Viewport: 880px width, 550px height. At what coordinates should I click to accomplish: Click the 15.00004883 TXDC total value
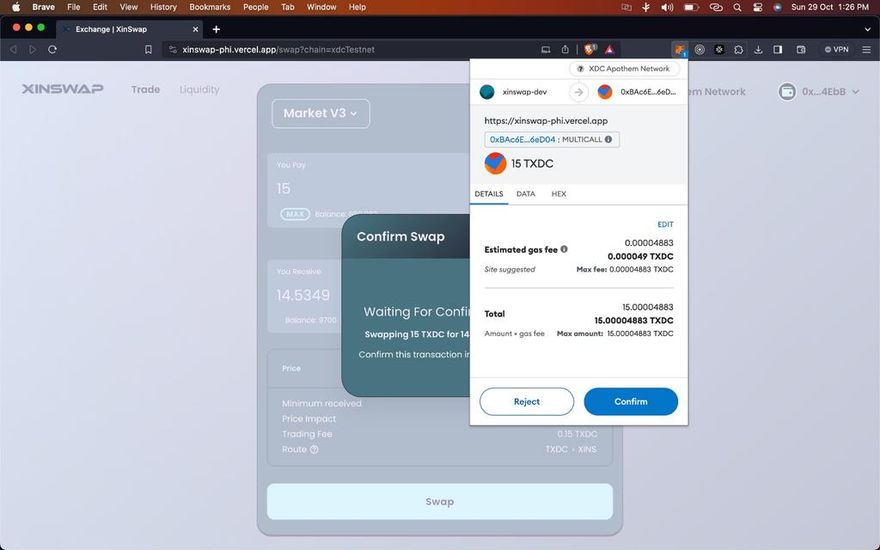click(634, 320)
